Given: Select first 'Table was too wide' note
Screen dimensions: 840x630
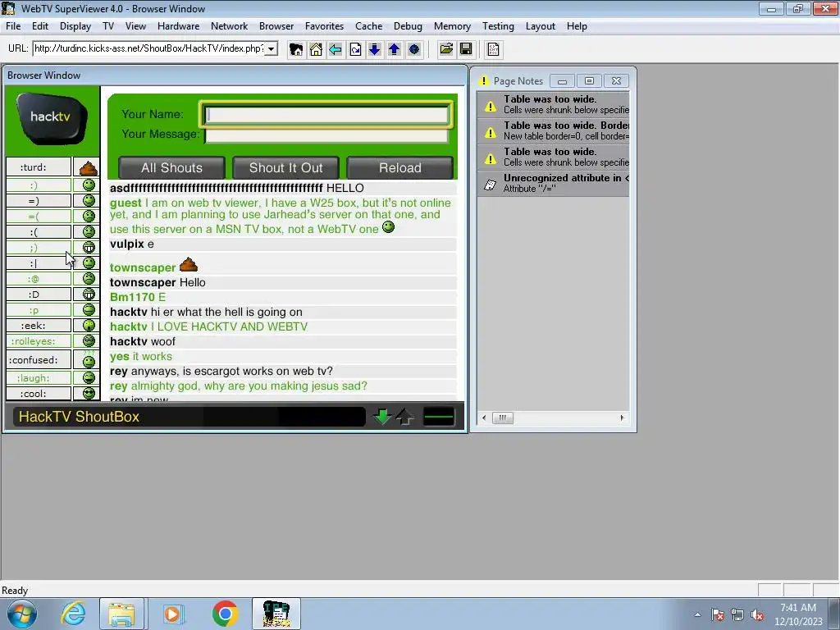Looking at the screenshot, I should click(554, 104).
